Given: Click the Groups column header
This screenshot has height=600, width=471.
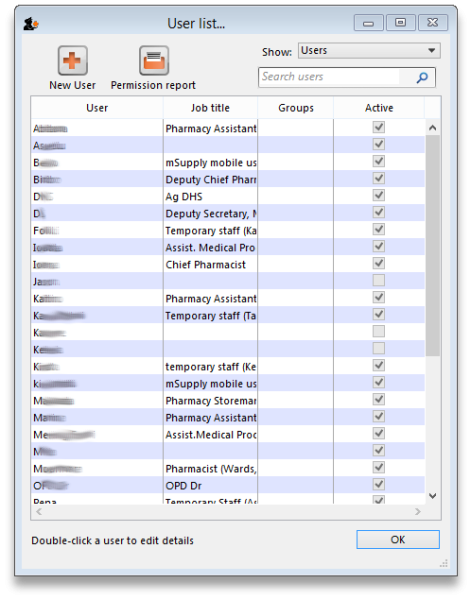Looking at the screenshot, I should [x=295, y=108].
